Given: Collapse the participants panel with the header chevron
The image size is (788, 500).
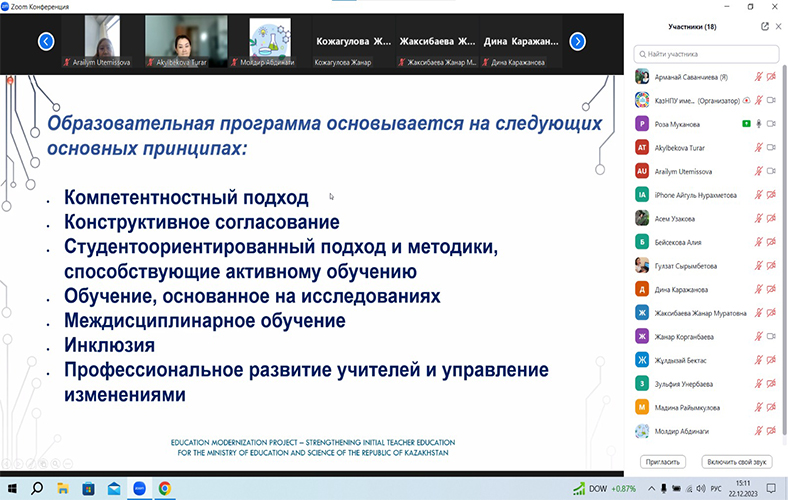Looking at the screenshot, I should tap(777, 27).
